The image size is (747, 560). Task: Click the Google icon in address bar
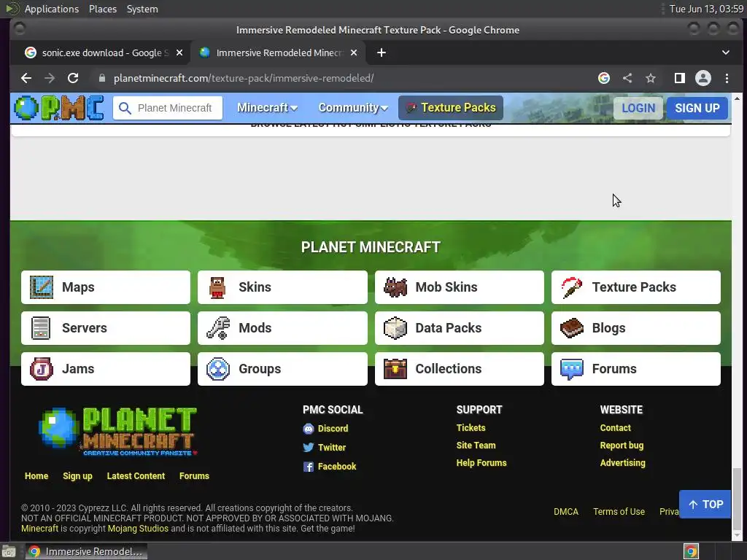point(604,78)
